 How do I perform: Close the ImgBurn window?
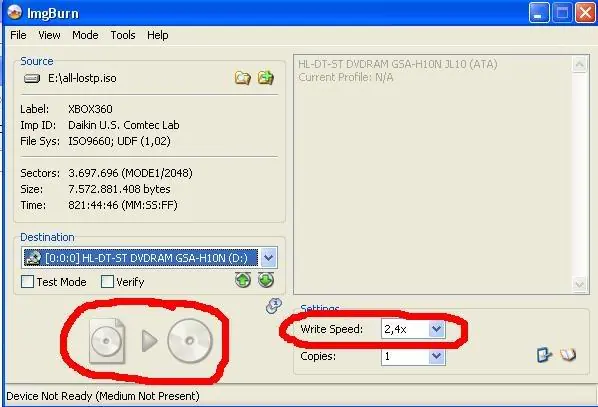585,13
